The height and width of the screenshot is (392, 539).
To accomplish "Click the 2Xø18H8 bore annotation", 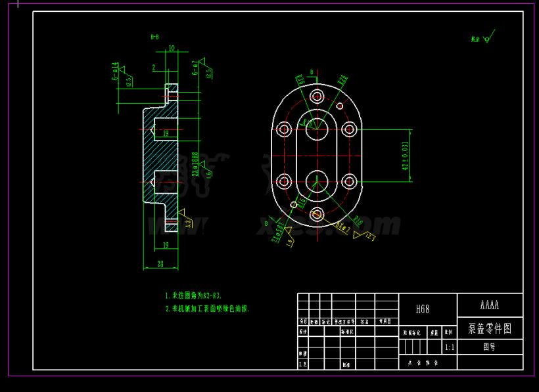I will point(195,164).
